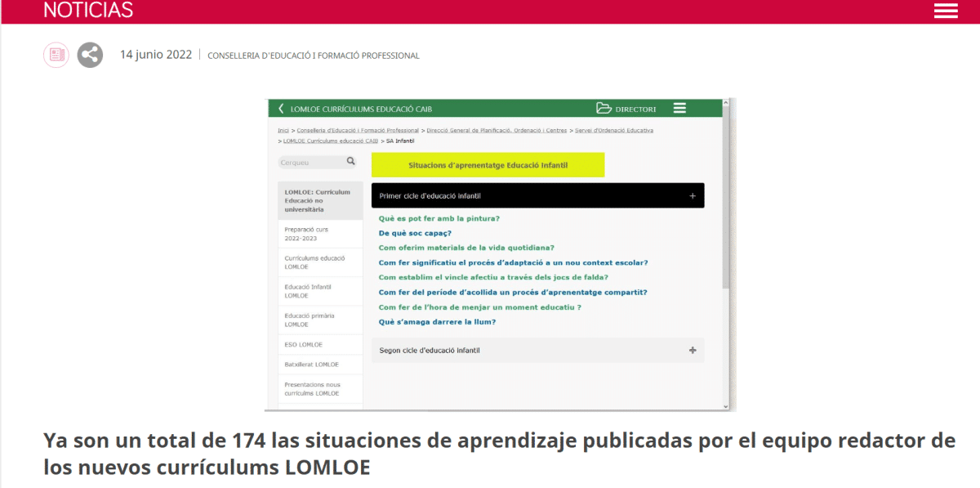This screenshot has height=488, width=980.
Task: Open link Què es pot fer amb la pintura?
Action: 439,218
